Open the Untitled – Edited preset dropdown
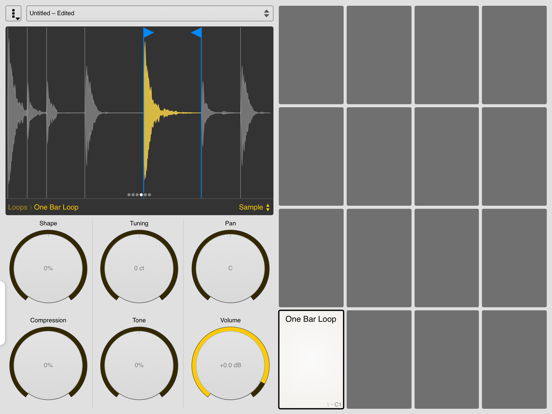The height and width of the screenshot is (414, 552). tap(150, 13)
